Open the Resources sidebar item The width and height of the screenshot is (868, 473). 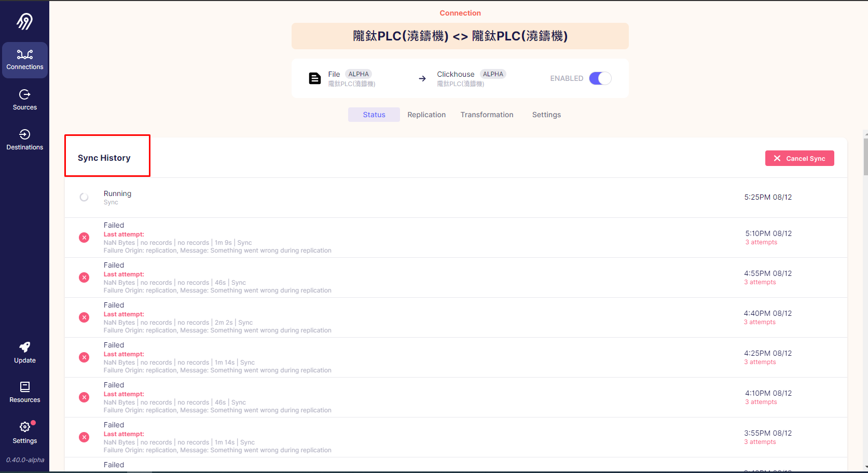tap(25, 393)
